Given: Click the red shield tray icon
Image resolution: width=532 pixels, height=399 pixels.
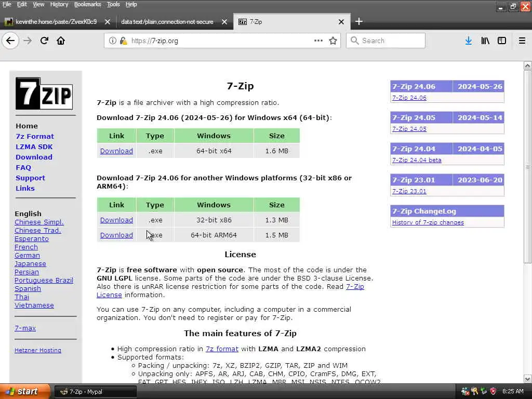Looking at the screenshot, I should pyautogui.click(x=494, y=392).
